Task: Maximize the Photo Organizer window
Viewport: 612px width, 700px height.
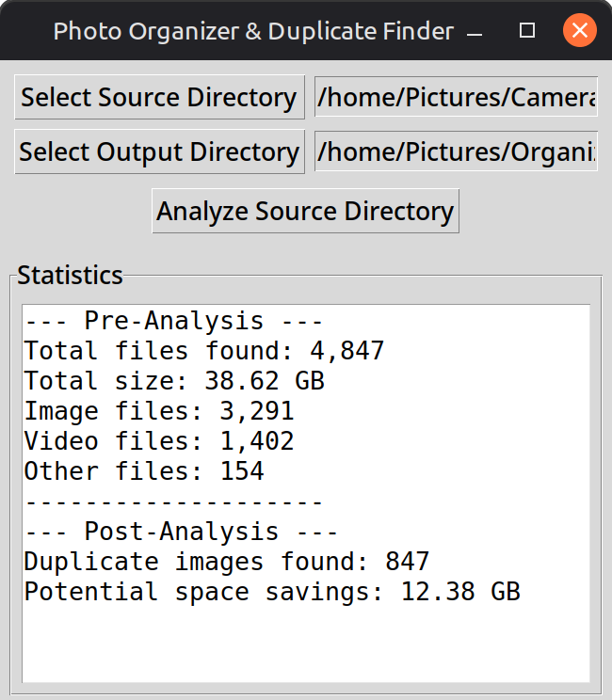Action: (x=527, y=31)
